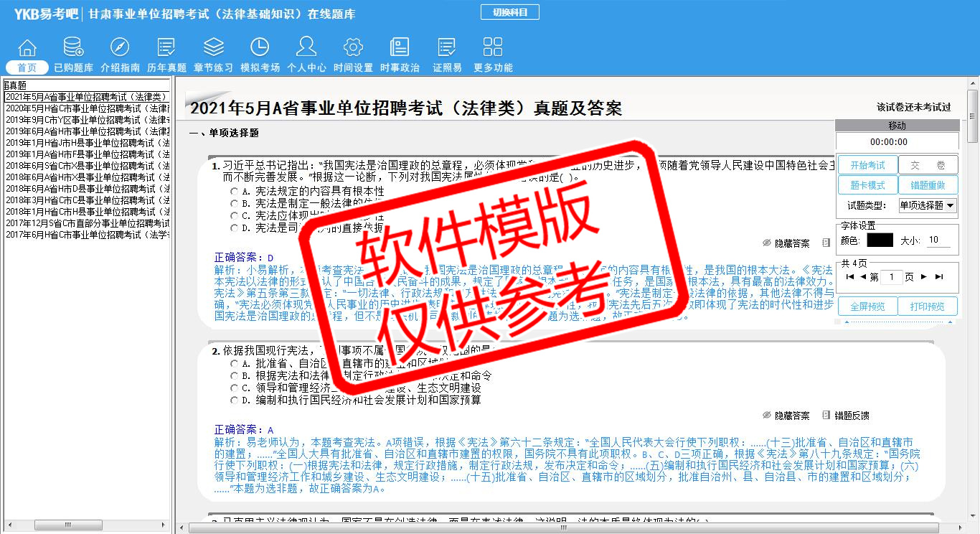Click 开始考试 to start the exam
980x534 pixels.
867,165
